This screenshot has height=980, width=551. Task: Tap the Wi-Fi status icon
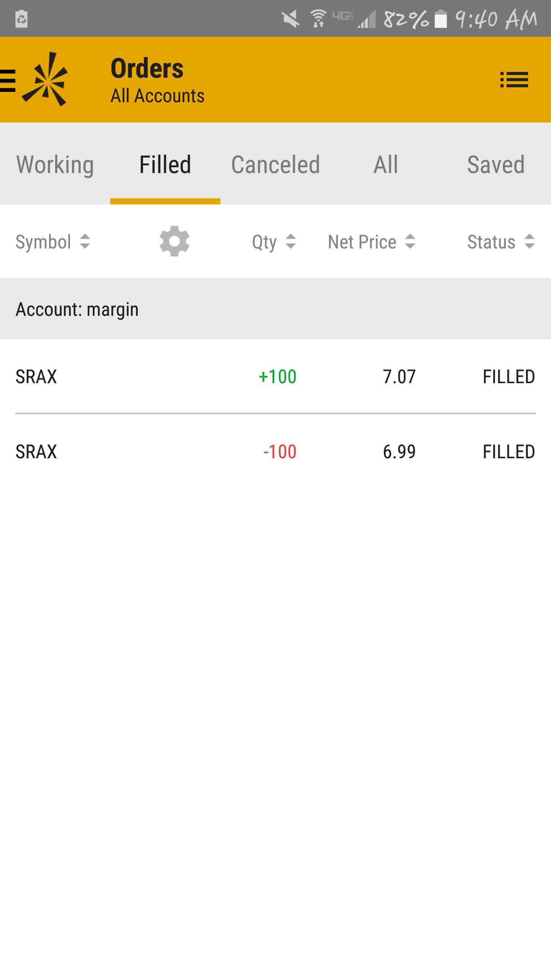click(318, 19)
